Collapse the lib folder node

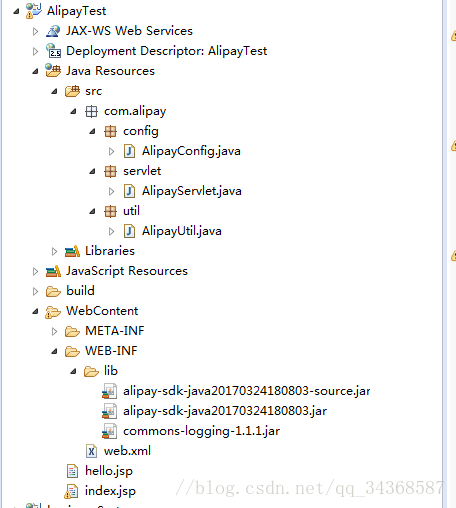[73, 372]
